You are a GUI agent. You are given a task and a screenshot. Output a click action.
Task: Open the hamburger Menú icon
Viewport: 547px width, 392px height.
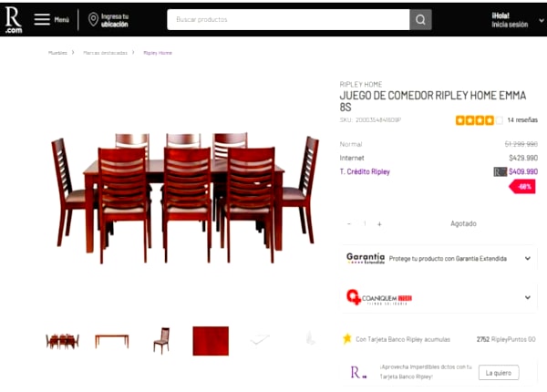(42, 19)
